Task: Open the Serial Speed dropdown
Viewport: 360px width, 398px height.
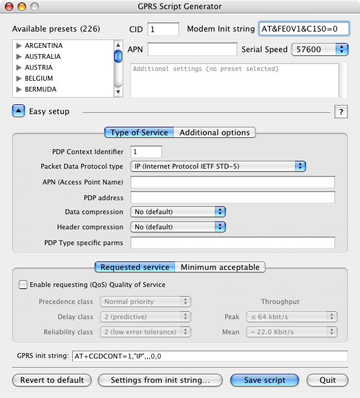Action: 320,50
